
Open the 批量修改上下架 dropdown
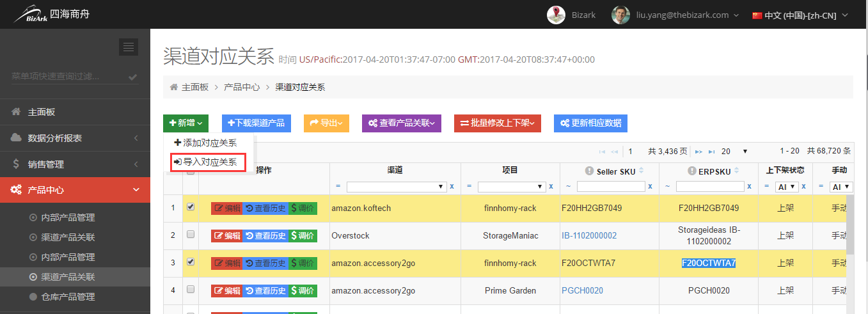(x=498, y=123)
